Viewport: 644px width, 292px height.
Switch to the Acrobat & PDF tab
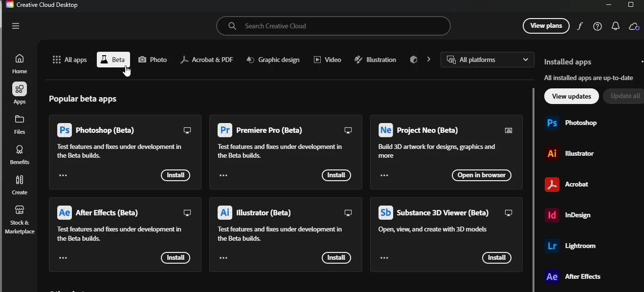coord(206,60)
